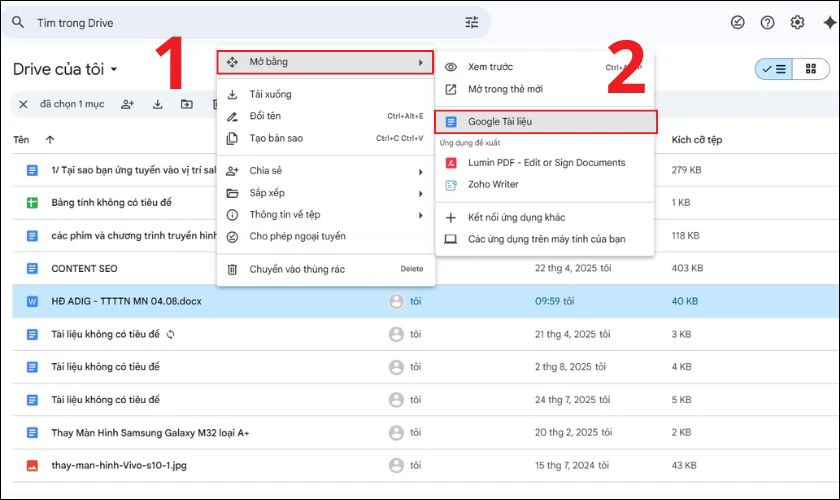This screenshot has height=500, width=840.
Task: Reverse sort order with the arrow icon
Action: 50,140
